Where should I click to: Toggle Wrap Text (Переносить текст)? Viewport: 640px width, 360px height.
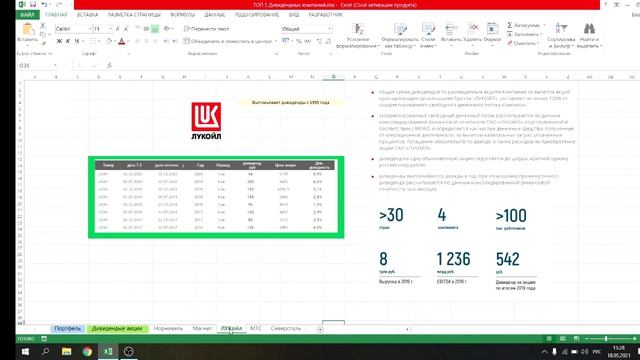coord(207,29)
